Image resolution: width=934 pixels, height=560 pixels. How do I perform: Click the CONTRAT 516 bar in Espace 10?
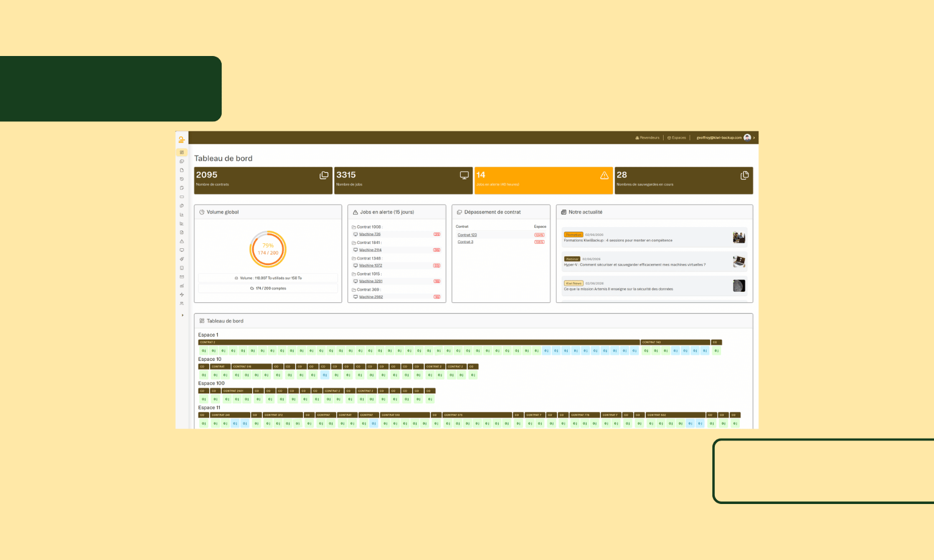pyautogui.click(x=252, y=366)
